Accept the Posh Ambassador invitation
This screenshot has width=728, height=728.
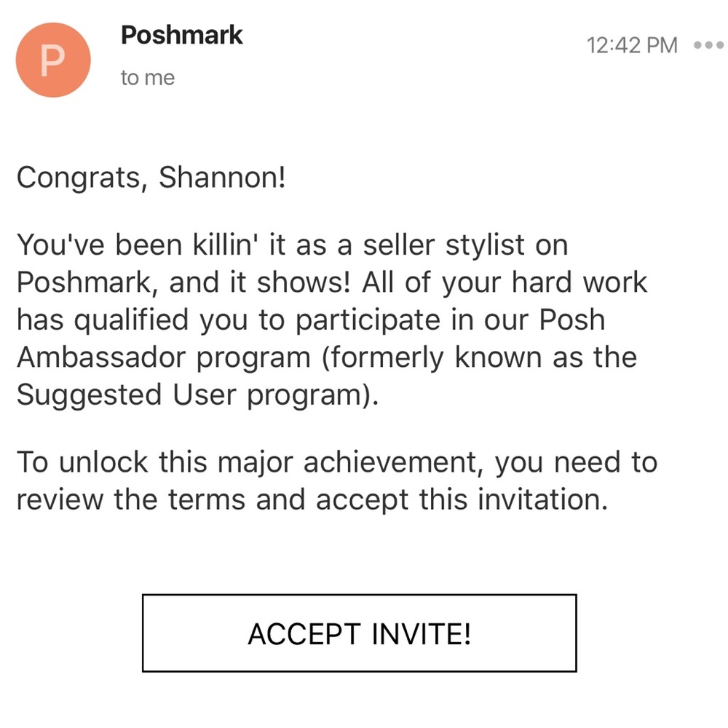tap(360, 633)
